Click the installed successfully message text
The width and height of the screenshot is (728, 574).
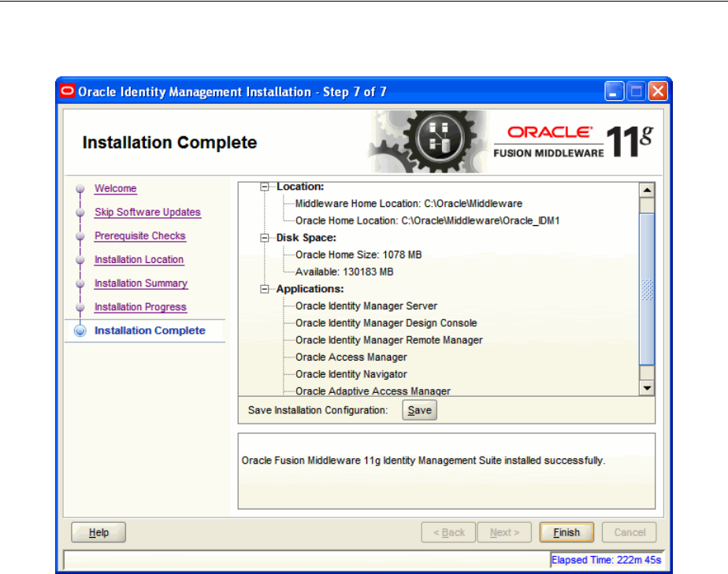click(423, 461)
